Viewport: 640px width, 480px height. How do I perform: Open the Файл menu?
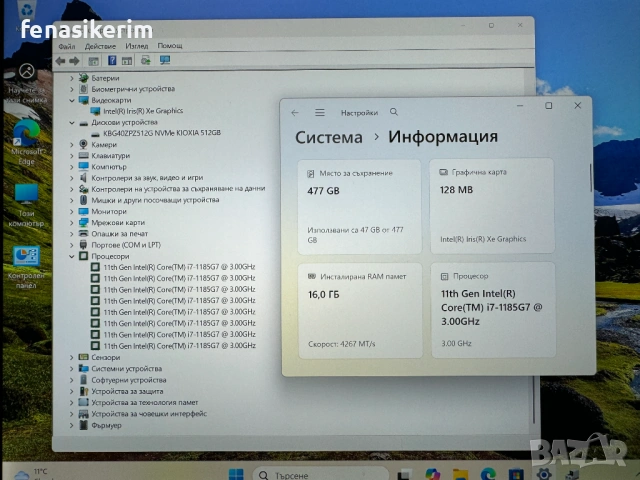point(67,45)
